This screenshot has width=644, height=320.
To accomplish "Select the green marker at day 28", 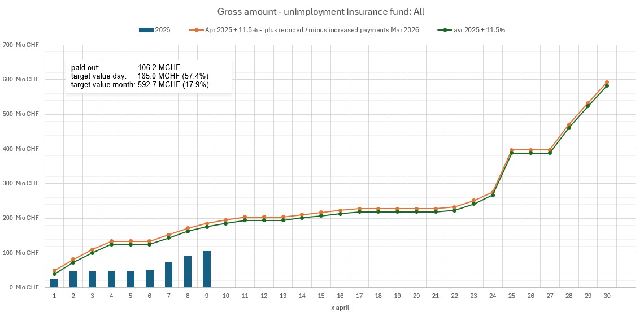I will click(568, 128).
